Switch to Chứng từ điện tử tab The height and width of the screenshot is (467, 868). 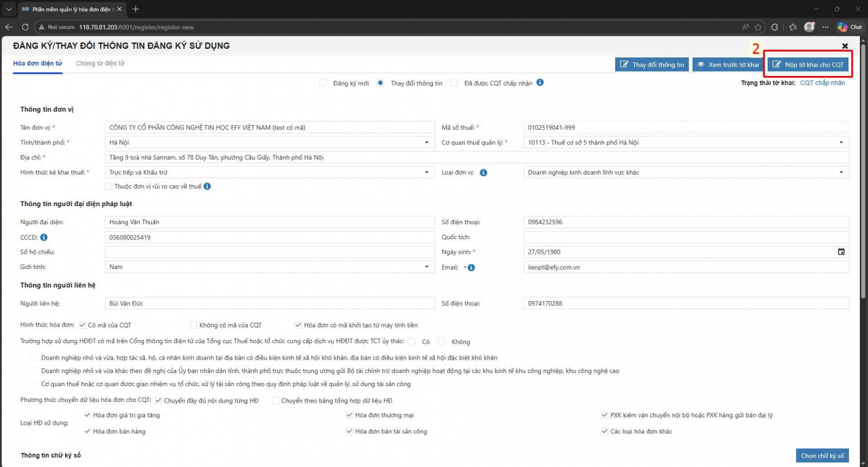coord(100,63)
